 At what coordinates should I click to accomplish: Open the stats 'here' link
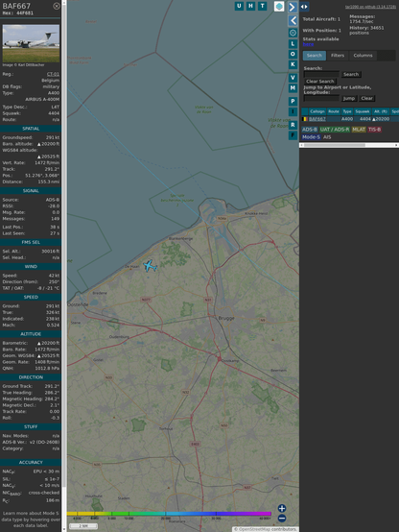(308, 44)
